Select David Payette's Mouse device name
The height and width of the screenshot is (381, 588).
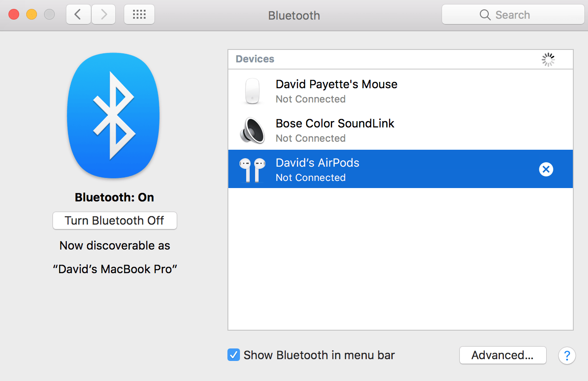(x=337, y=84)
